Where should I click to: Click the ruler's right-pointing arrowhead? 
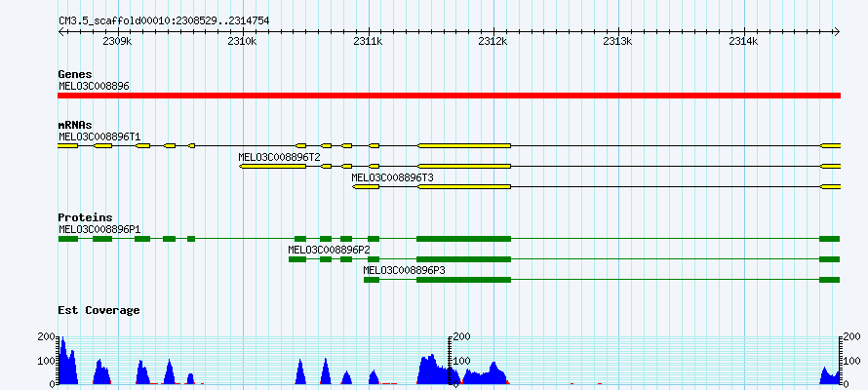(837, 32)
